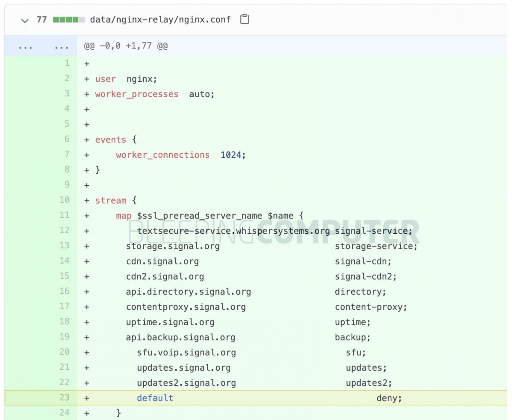Click 'sfu.voip.signal.org' hostname

pyautogui.click(x=186, y=353)
